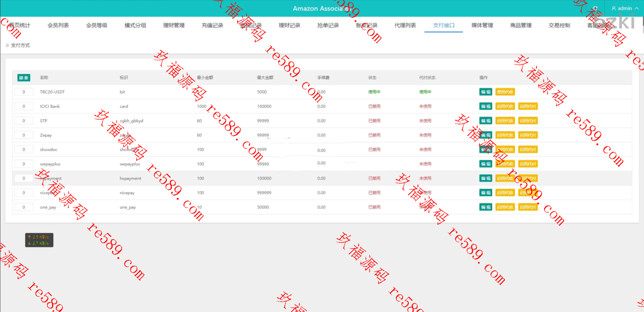Focus the sort input for Zepay

click(24, 135)
